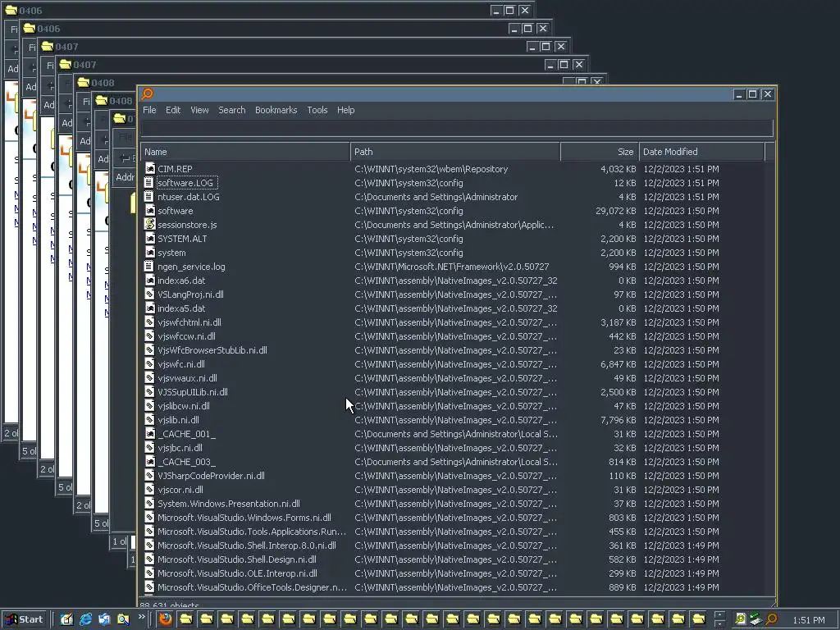The width and height of the screenshot is (840, 630).
Task: Select VJSSupUILib.ni.dll row
Action: (x=192, y=391)
